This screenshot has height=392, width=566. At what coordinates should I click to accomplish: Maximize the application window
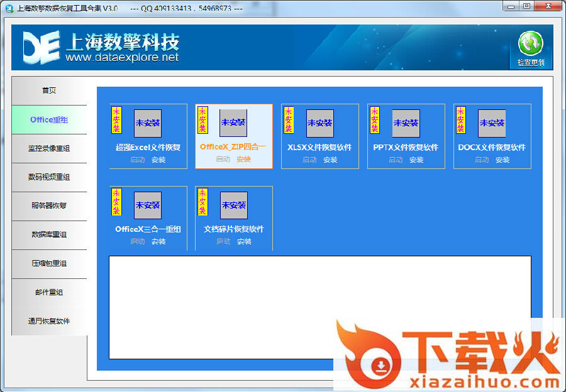pos(527,6)
